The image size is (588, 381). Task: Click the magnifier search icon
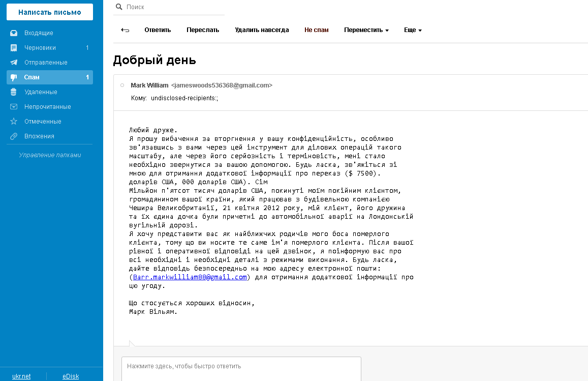pyautogui.click(x=119, y=7)
